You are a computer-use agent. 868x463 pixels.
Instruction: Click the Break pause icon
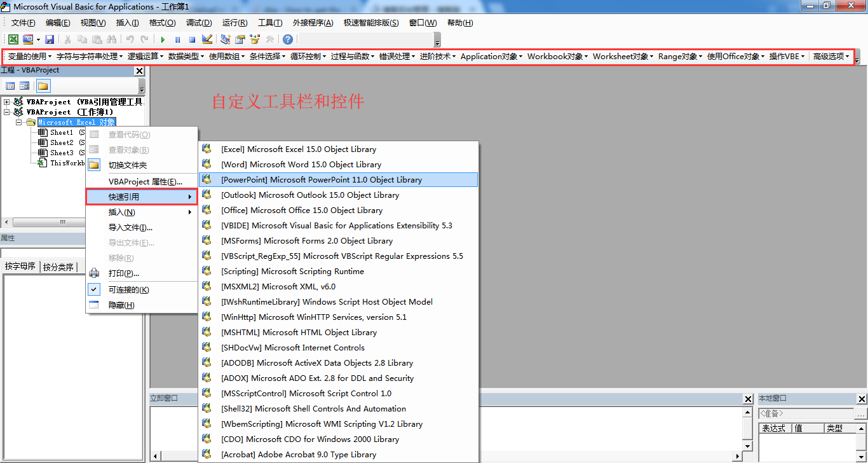[x=177, y=39]
